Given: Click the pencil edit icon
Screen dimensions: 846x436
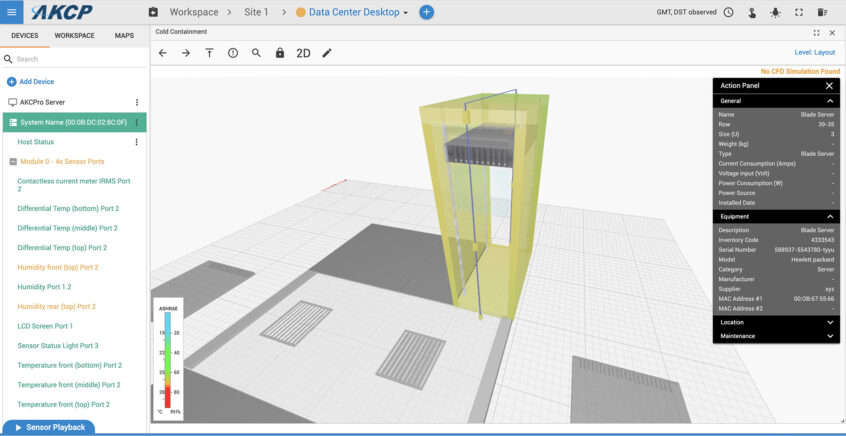Looking at the screenshot, I should coord(326,53).
